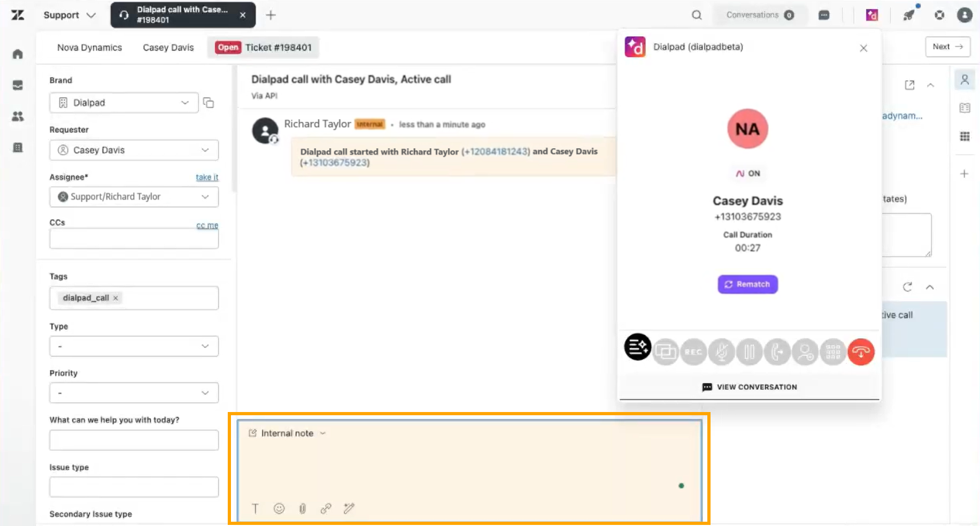The height and width of the screenshot is (526, 980).
Task: Click VIEW CONVERSATION
Action: pyautogui.click(x=749, y=387)
